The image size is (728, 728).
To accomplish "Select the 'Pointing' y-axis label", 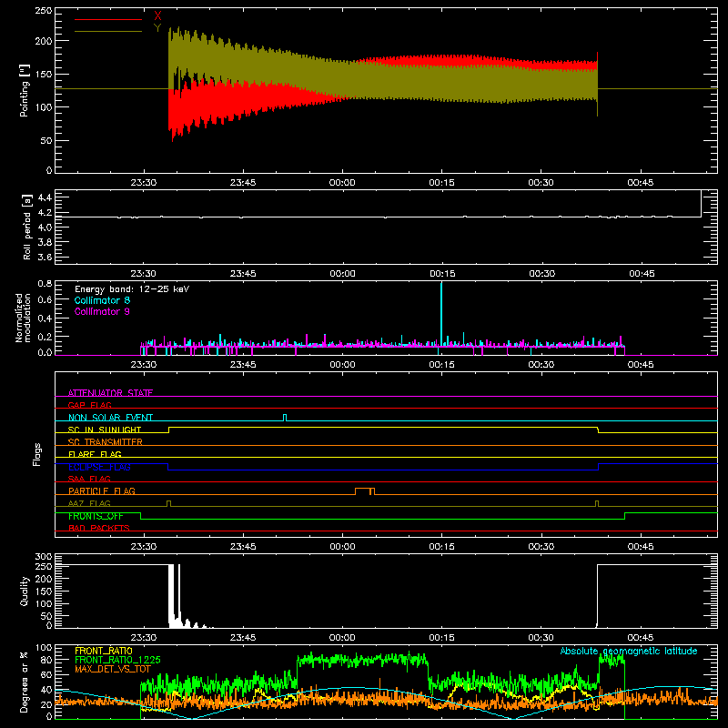I will [25, 90].
